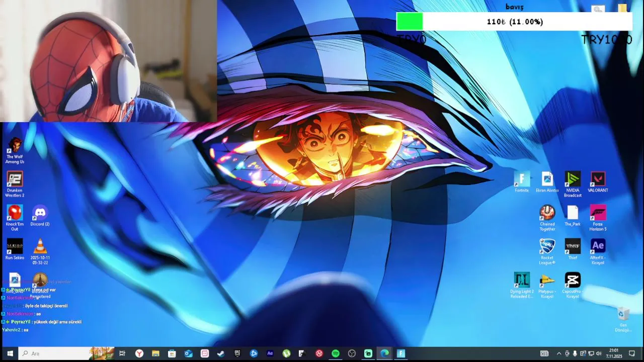Screen dimensions: 644x362
Task: Open Task View in the taskbar
Action: click(x=122, y=353)
